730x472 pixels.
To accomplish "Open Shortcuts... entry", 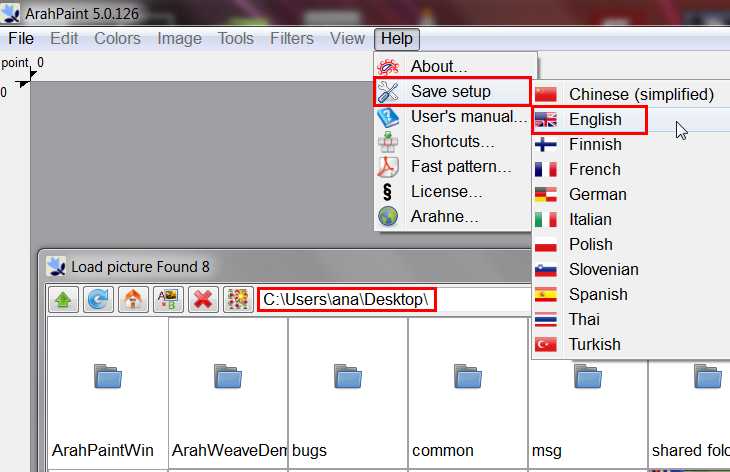I will click(x=453, y=142).
